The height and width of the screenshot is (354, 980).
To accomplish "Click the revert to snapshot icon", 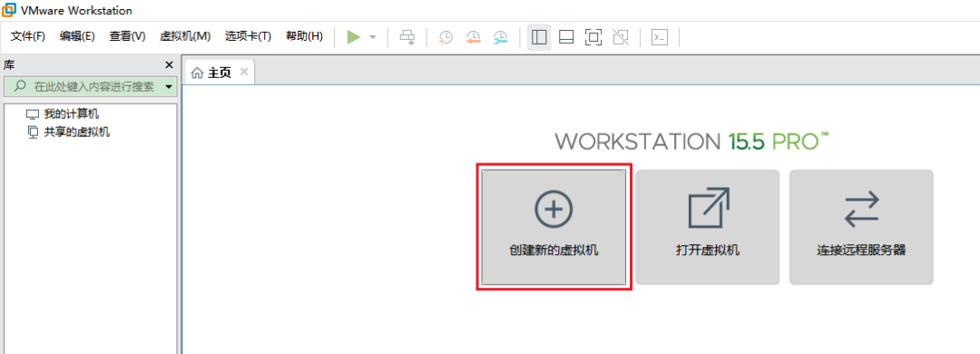I will coord(473,37).
